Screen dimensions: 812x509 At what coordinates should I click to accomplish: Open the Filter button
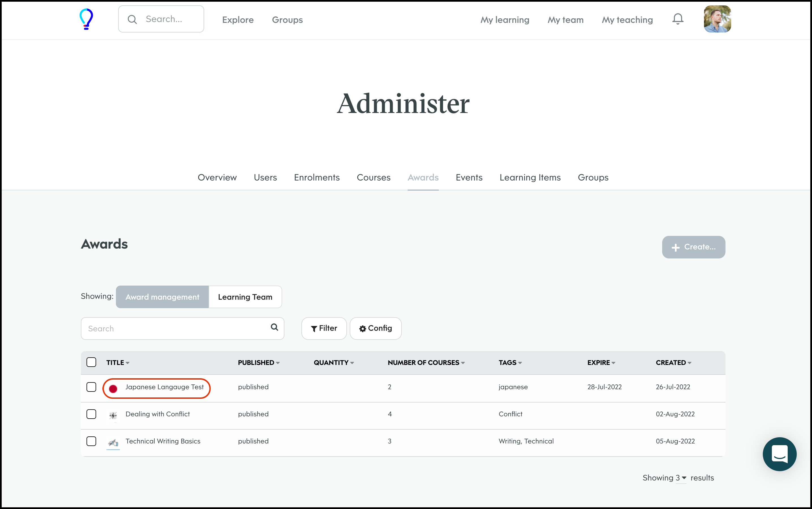(324, 328)
